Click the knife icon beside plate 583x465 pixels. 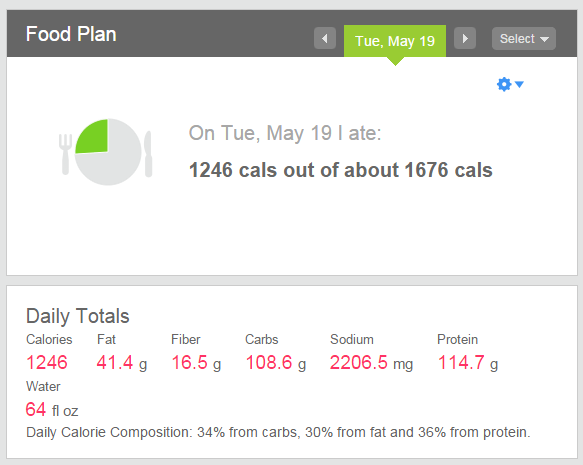click(x=148, y=154)
